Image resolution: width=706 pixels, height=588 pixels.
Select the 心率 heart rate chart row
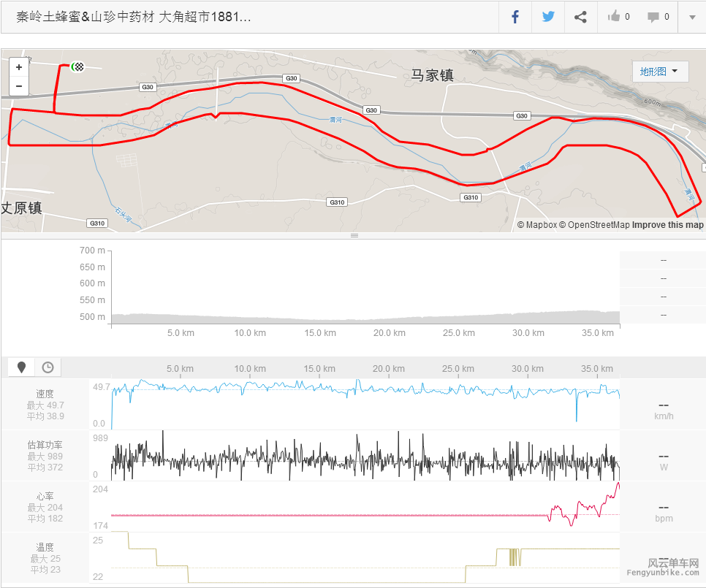[45, 507]
